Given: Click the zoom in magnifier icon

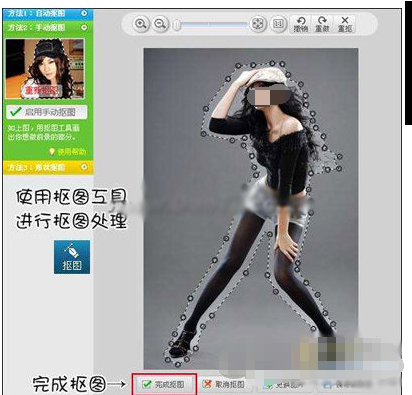Looking at the screenshot, I should pos(140,24).
